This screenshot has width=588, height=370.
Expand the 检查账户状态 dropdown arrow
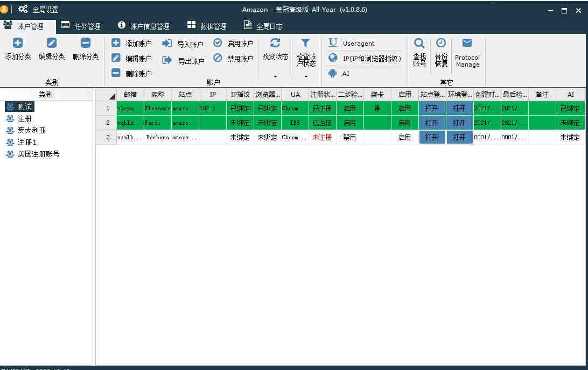pyautogui.click(x=306, y=76)
